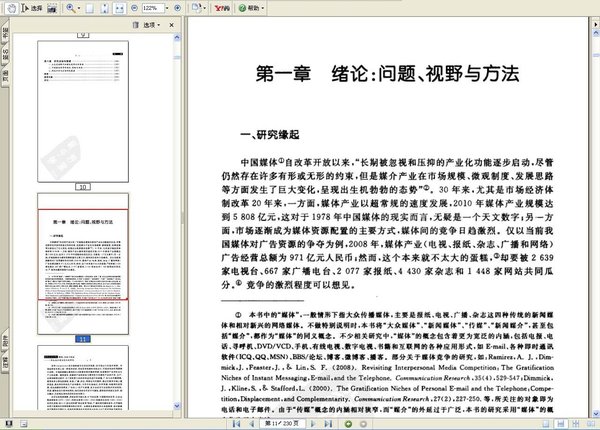Switch to continuous facing layout

click(x=575, y=424)
